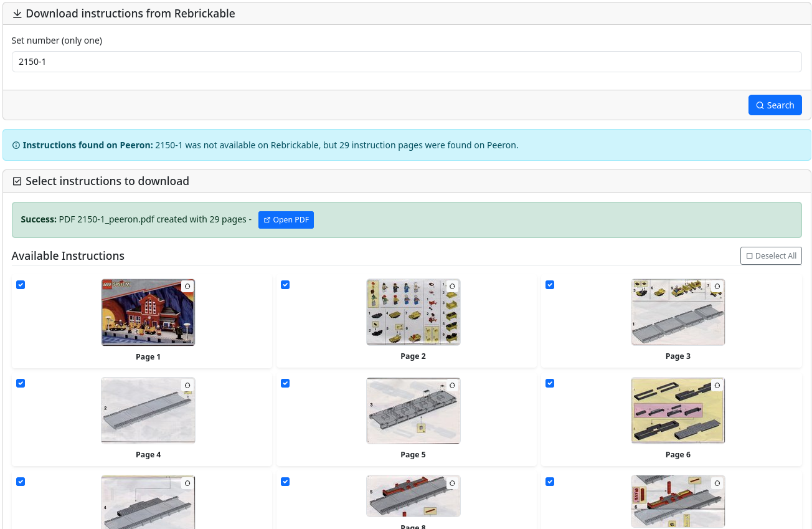Uncheck the Page 1 checkbox
The image size is (812, 529).
[21, 285]
